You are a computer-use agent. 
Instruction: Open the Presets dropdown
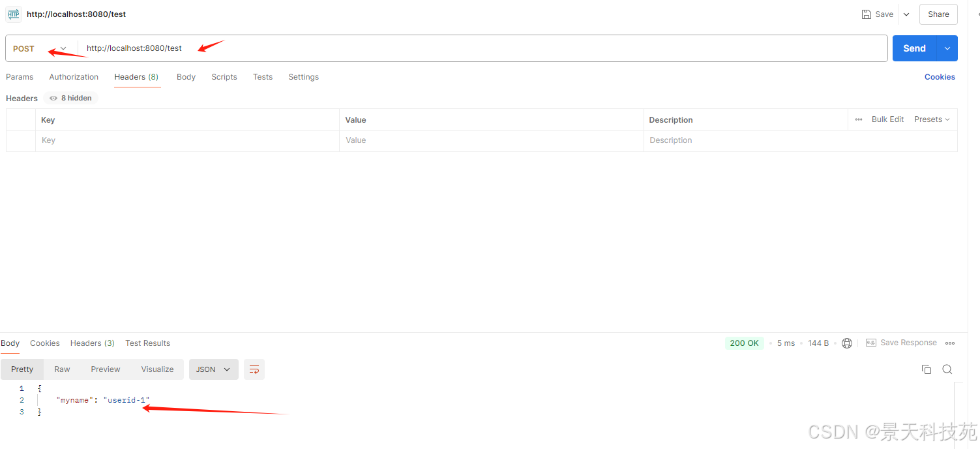[x=932, y=119]
